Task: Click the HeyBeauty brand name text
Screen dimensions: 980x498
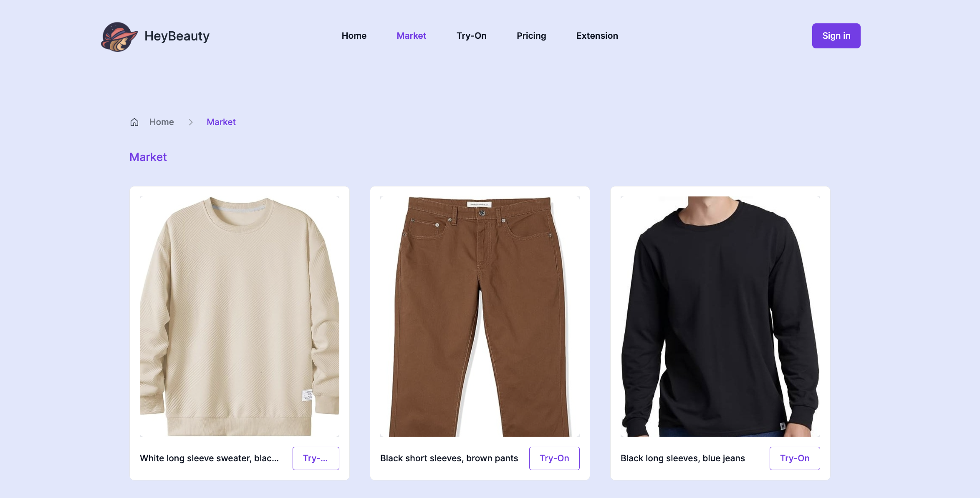Action: pos(177,36)
